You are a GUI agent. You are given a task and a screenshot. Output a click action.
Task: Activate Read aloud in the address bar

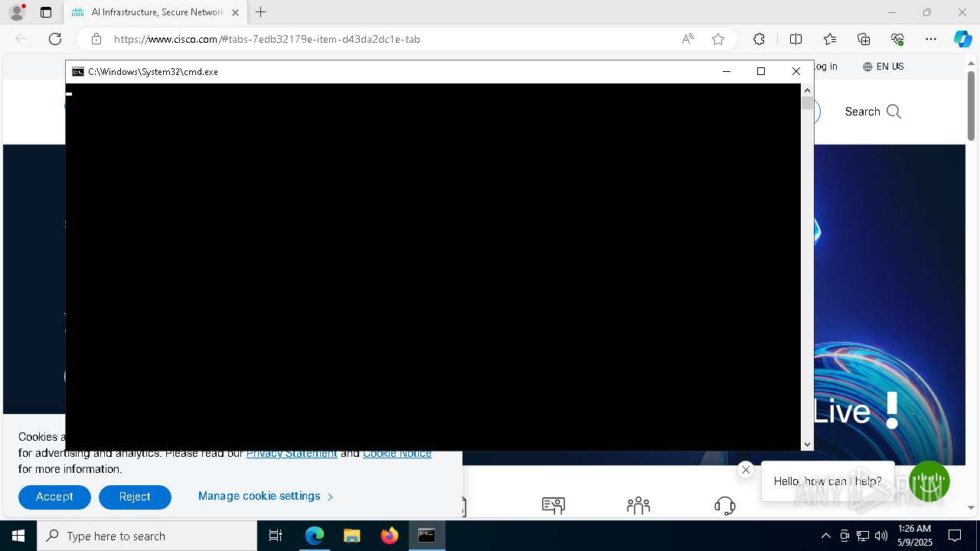click(x=688, y=39)
